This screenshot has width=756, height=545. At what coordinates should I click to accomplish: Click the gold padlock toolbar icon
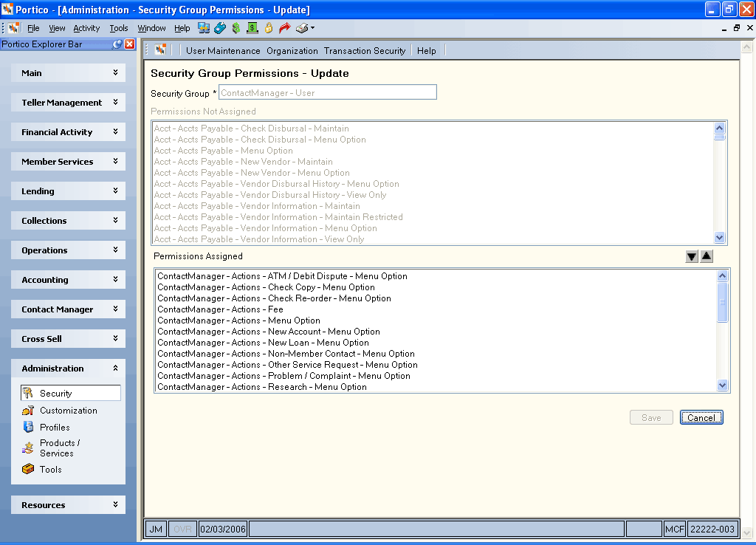[269, 28]
